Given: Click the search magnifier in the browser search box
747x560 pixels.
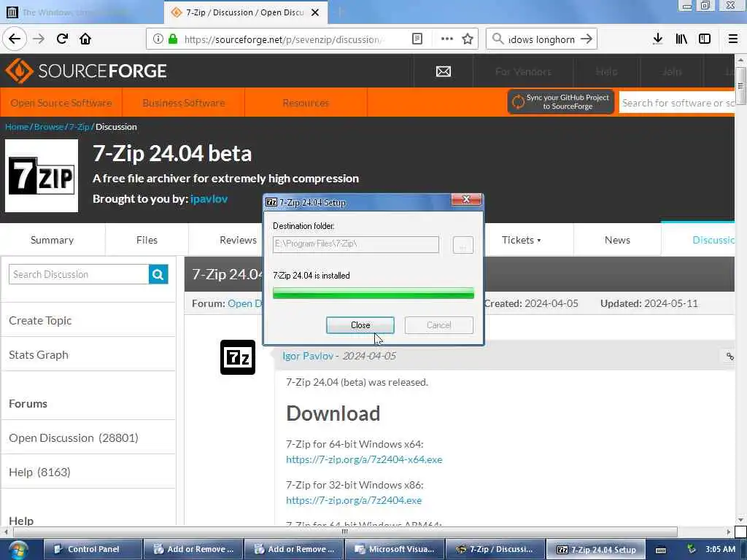Looking at the screenshot, I should 498,39.
